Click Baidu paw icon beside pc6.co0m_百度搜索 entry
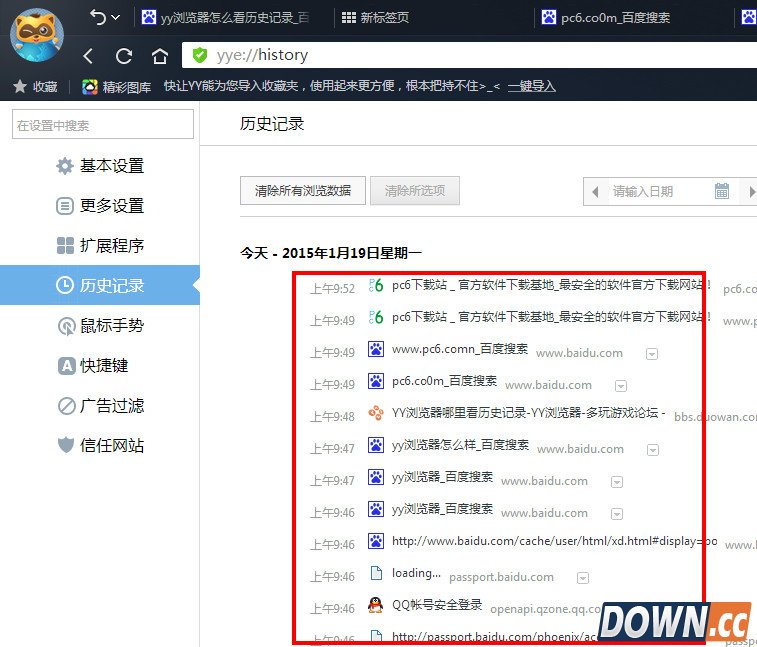Screen dimensions: 757x647 [x=376, y=381]
